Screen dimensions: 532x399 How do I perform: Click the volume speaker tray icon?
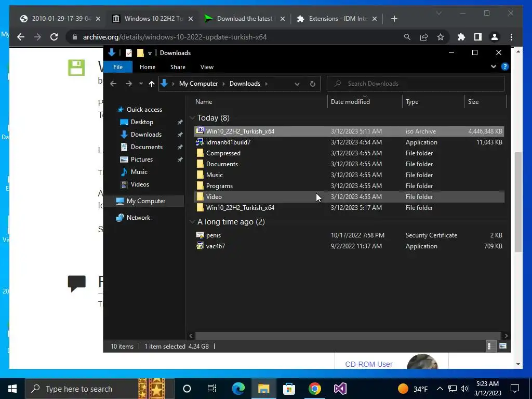[x=464, y=389]
